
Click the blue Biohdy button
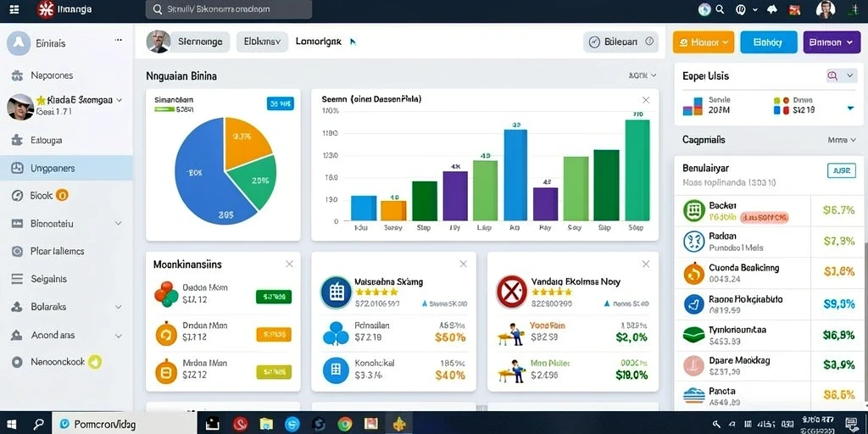768,42
